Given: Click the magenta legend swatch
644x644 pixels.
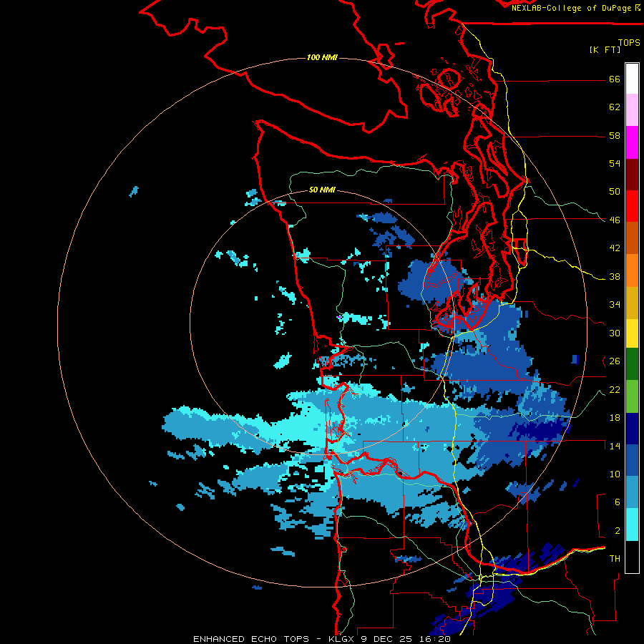Looking at the screenshot, I should pos(632,142).
